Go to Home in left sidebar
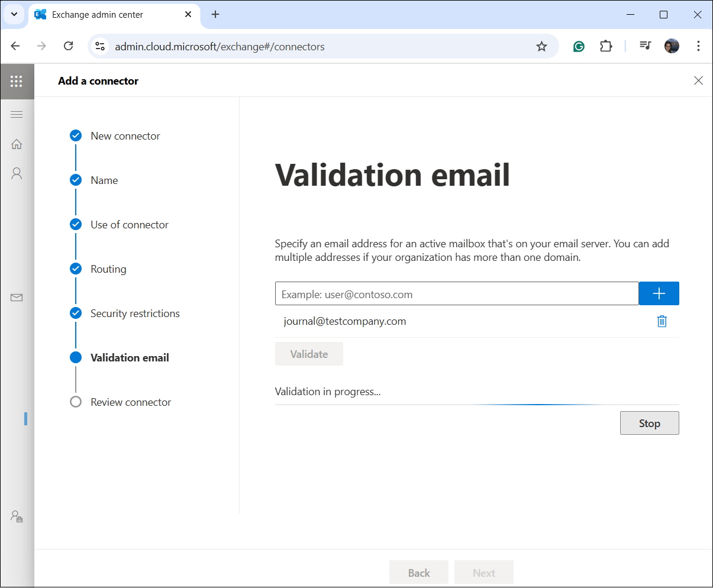This screenshot has width=713, height=588. pos(17,144)
